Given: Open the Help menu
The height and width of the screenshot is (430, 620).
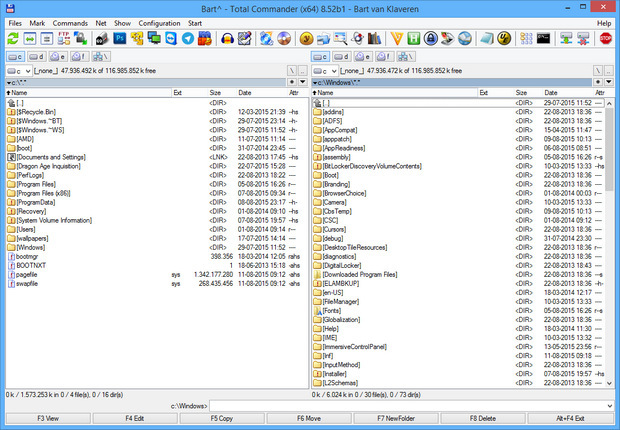Looking at the screenshot, I should (x=604, y=23).
